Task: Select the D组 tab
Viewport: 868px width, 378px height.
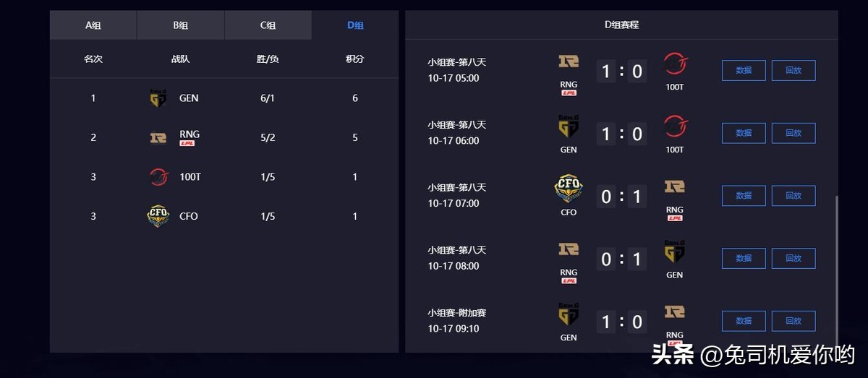Action: click(355, 25)
